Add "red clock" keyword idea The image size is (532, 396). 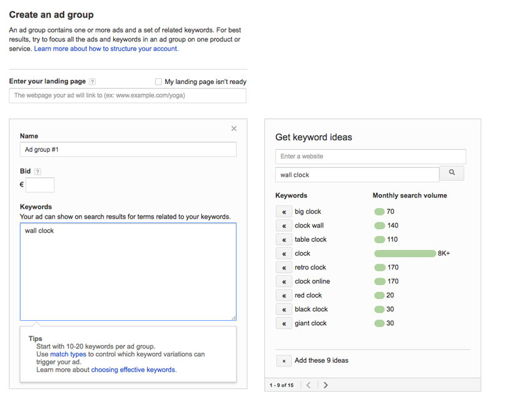(x=284, y=294)
